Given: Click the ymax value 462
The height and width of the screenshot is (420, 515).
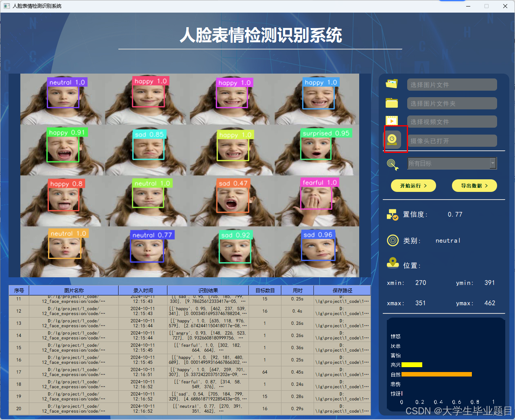Looking at the screenshot, I should [x=490, y=303].
